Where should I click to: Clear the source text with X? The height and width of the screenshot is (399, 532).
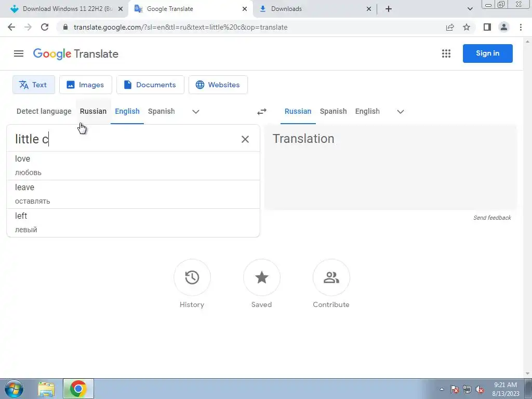click(245, 139)
